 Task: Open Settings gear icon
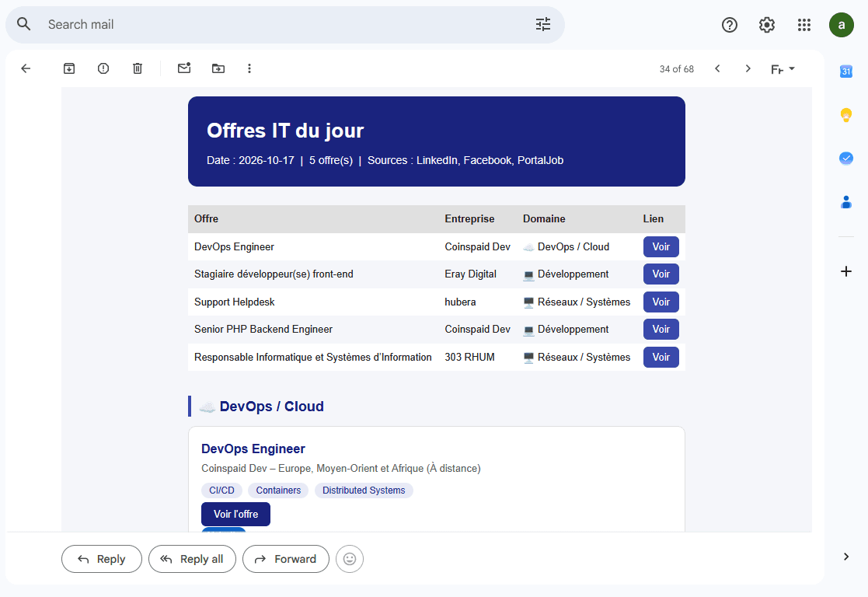767,25
